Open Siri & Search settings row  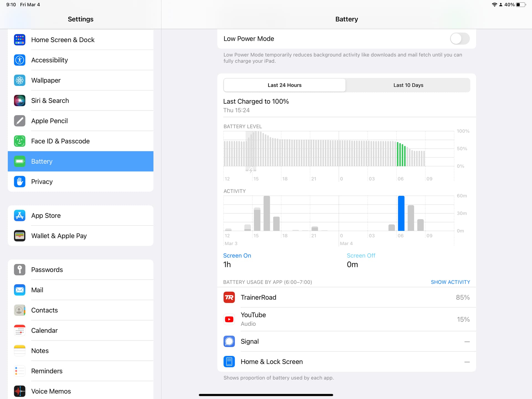[81, 101]
